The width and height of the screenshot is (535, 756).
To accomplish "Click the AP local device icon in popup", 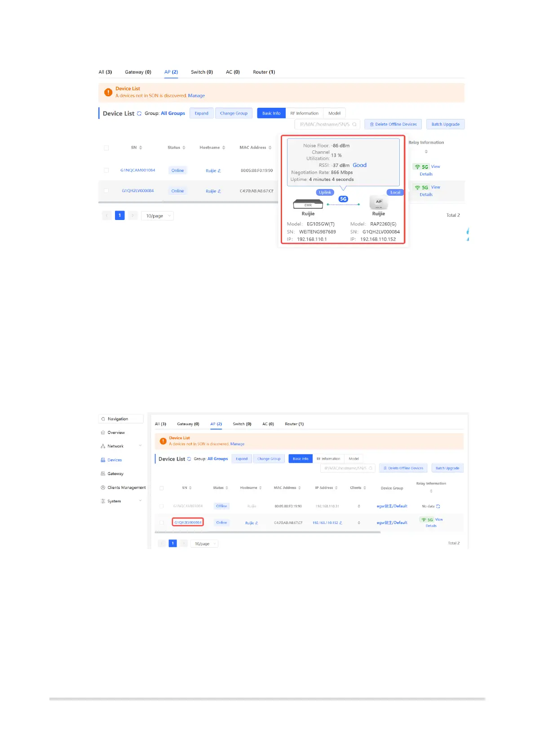I will tap(379, 203).
